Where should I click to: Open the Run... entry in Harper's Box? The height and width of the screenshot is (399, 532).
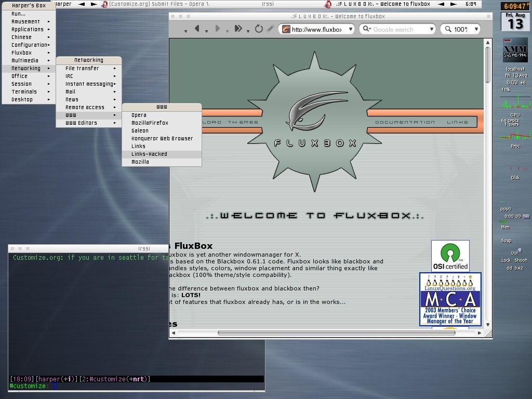coord(29,14)
